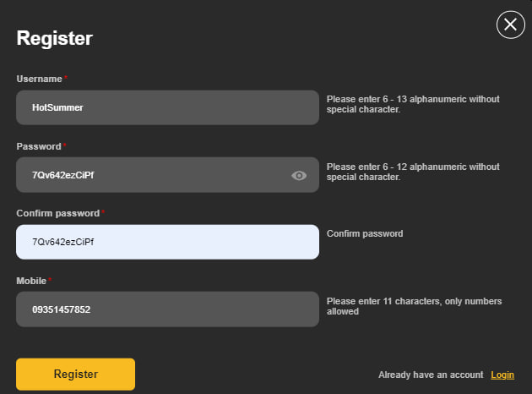Click the Mobile field showing 09351457852
Viewport: 532px width, 394px height.
tap(167, 309)
